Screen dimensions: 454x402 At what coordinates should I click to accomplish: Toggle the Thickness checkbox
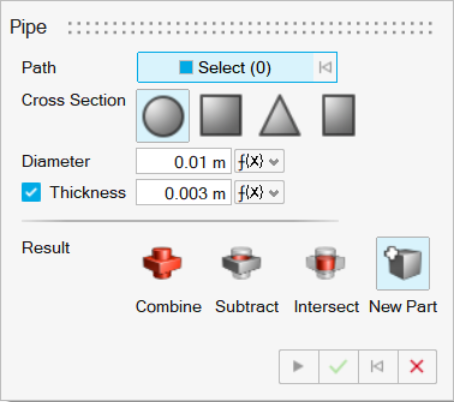(x=31, y=192)
